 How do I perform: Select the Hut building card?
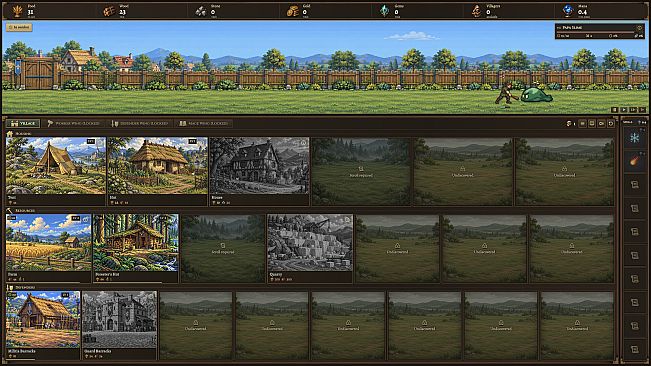coord(157,171)
